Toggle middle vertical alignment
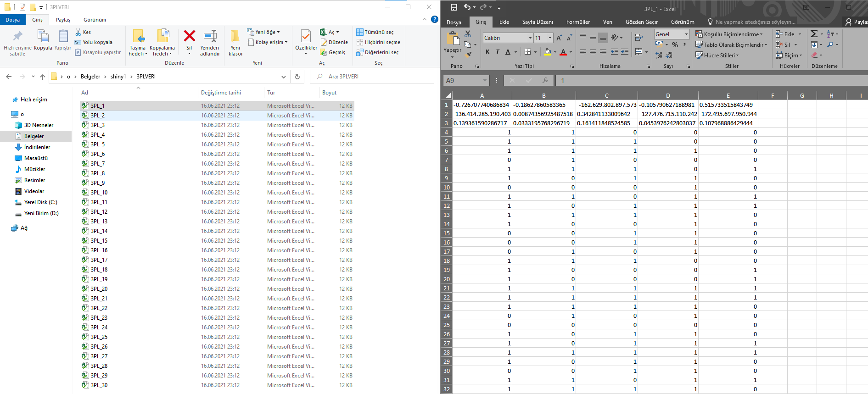Screen dimensions: 868x394 click(593, 37)
